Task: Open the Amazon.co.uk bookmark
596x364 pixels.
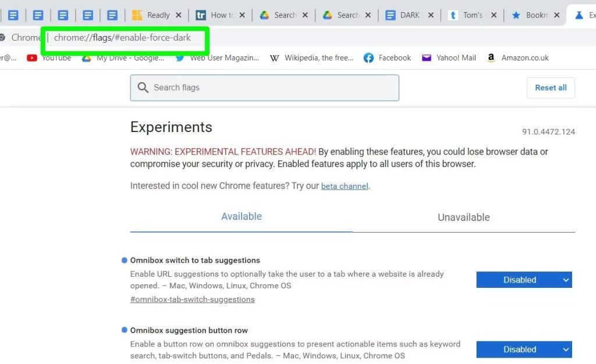Action: tap(517, 58)
